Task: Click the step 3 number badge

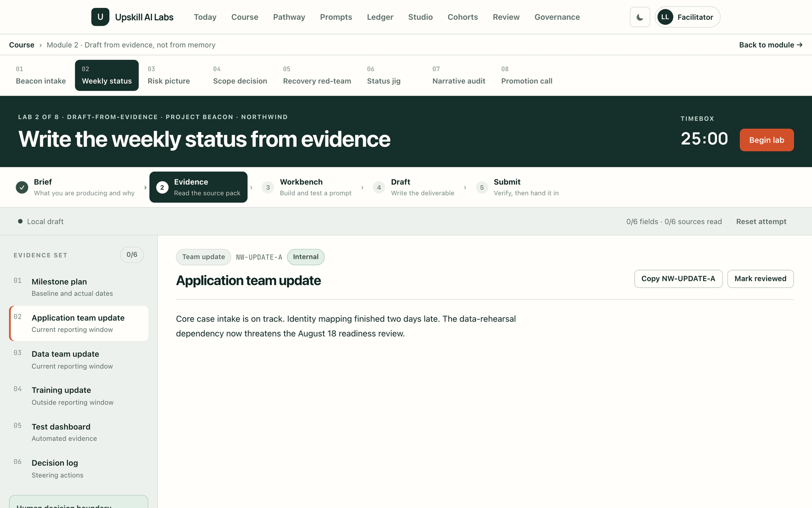Action: coord(268,187)
